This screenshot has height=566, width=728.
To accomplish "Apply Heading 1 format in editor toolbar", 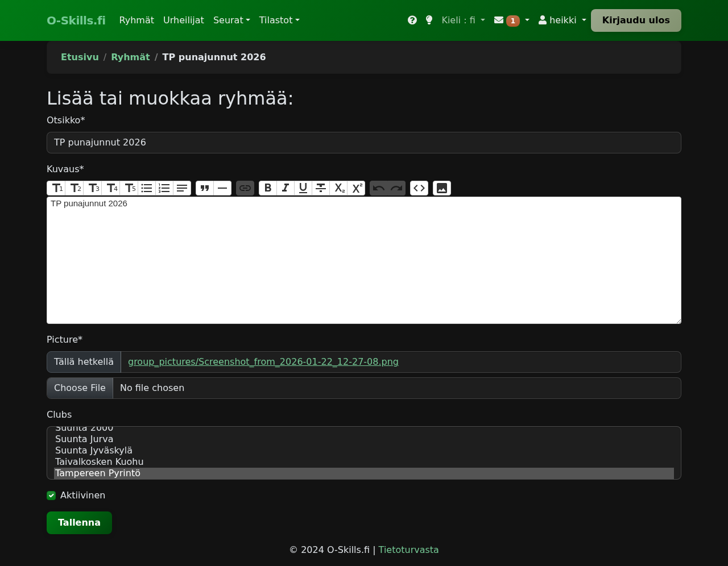I will (x=56, y=188).
